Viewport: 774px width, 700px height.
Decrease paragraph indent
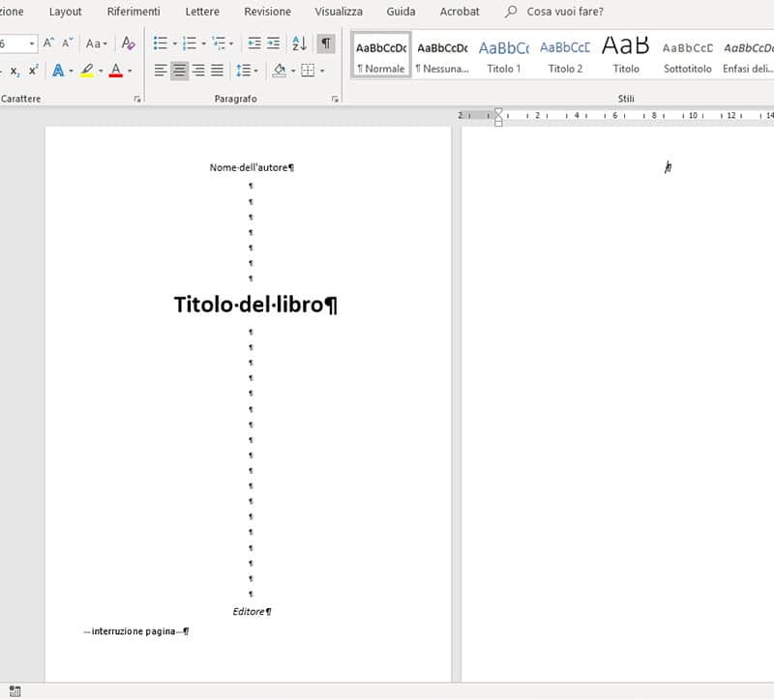(x=254, y=43)
